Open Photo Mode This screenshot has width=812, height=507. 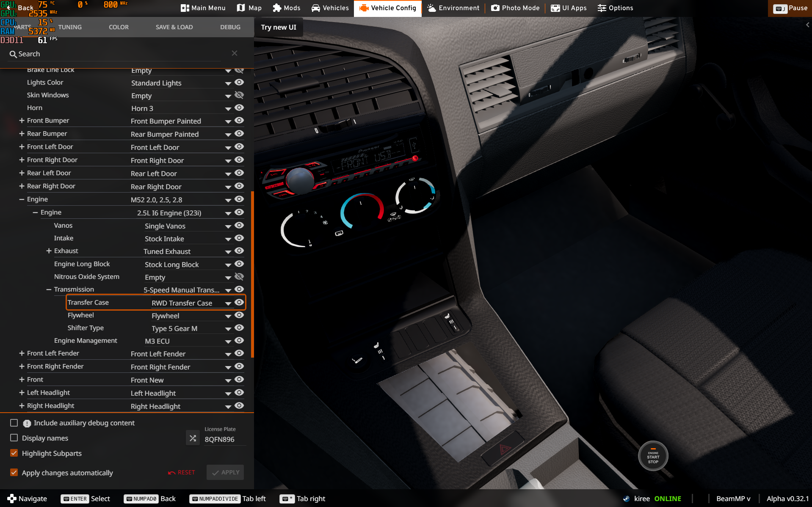click(x=515, y=8)
